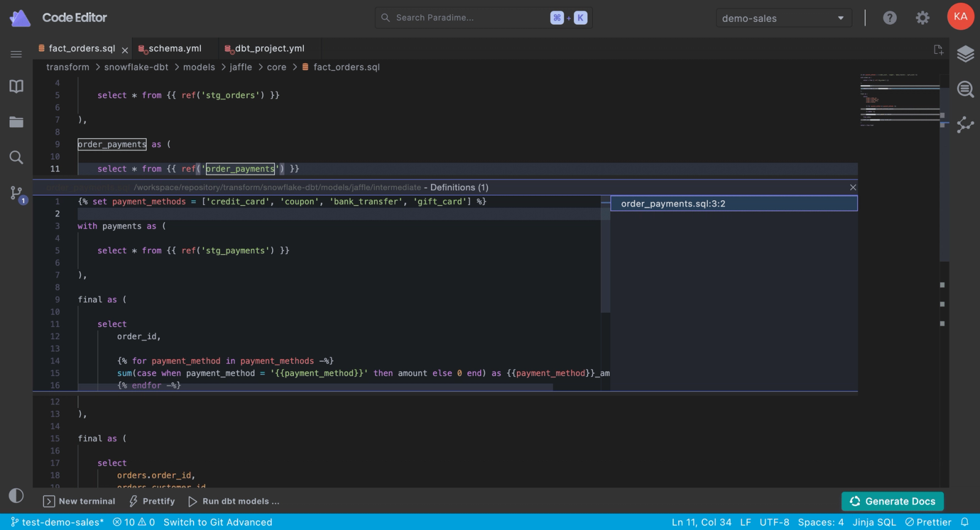Open a New terminal
980x530 pixels.
pyautogui.click(x=79, y=501)
